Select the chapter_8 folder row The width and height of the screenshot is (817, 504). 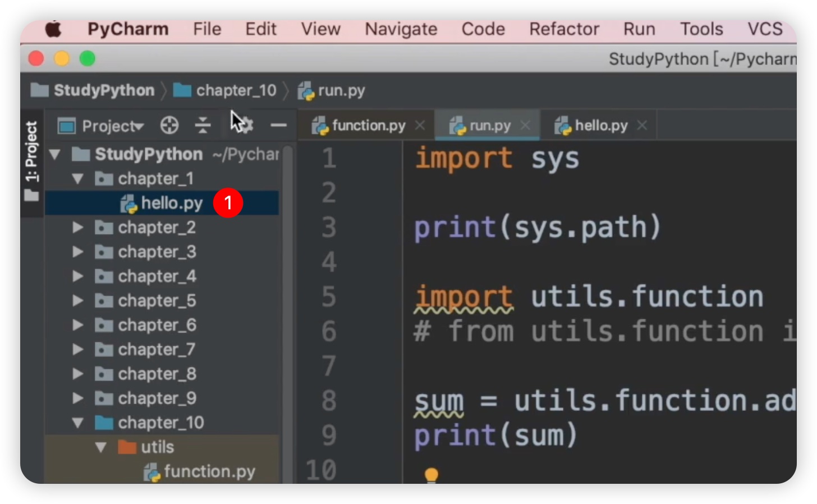point(162,374)
